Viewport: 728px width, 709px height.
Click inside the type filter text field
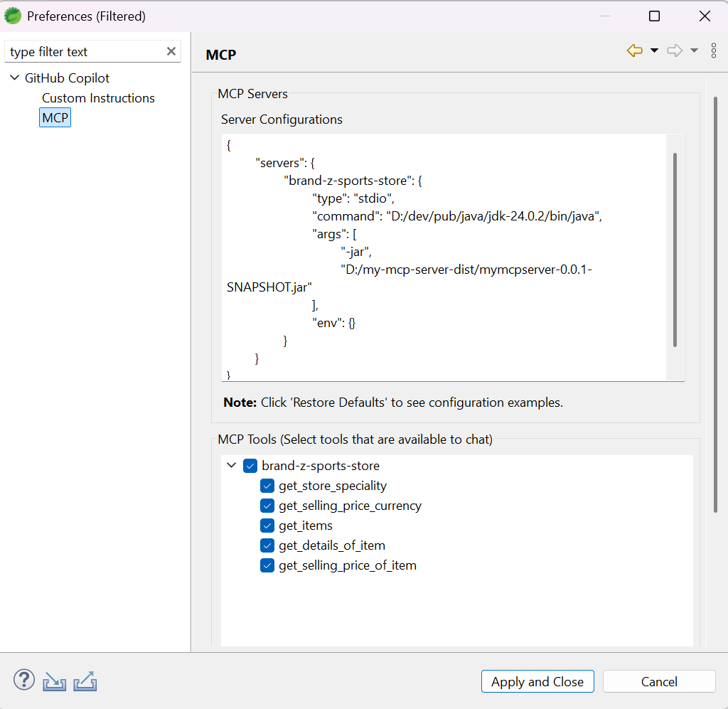pos(85,51)
